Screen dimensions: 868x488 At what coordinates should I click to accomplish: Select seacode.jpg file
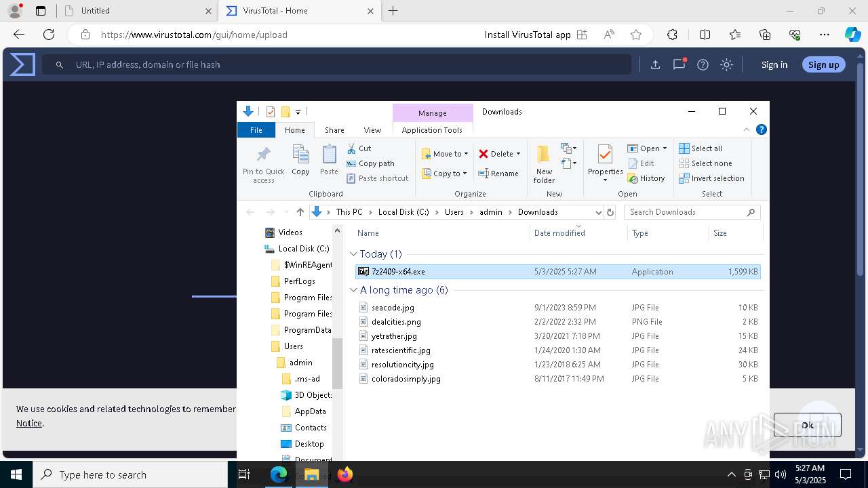point(393,308)
